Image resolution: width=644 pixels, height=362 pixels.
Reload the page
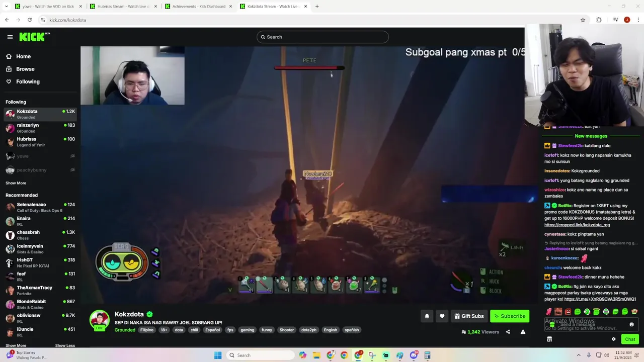pos(30,20)
